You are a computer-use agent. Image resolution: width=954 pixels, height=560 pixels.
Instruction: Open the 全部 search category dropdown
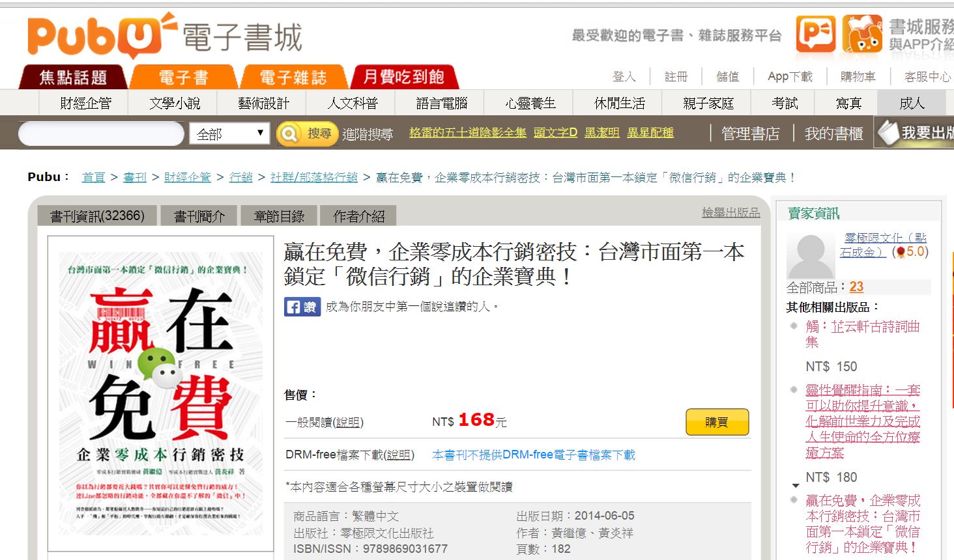[231, 134]
